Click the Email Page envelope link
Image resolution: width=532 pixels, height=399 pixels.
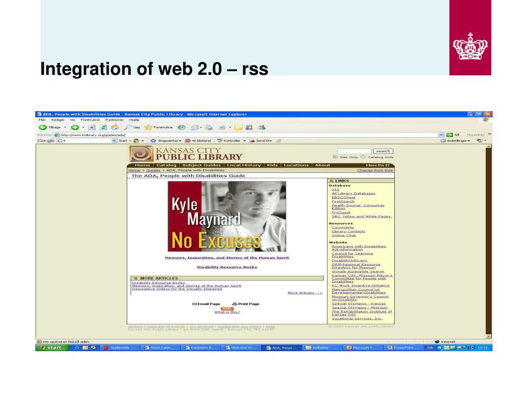[x=206, y=304]
